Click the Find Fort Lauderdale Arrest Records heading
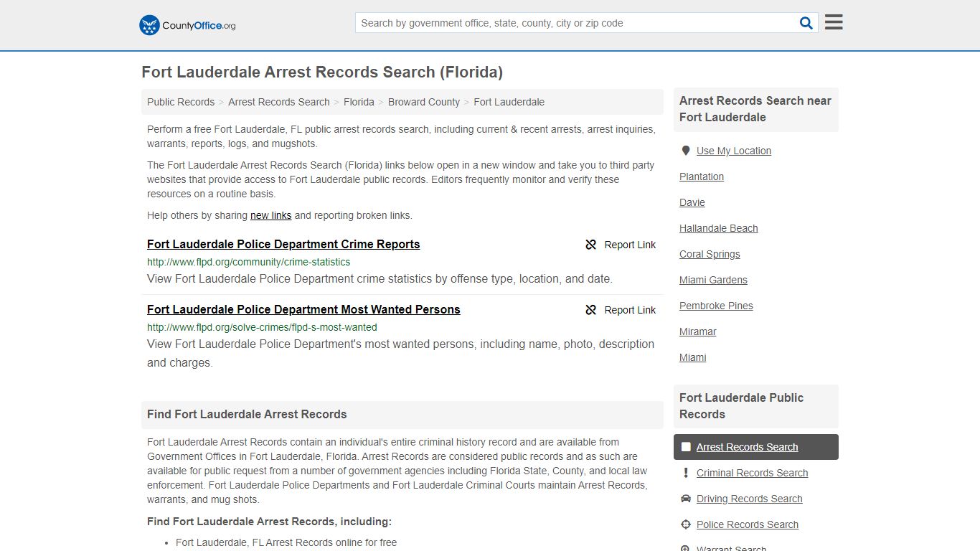The height and width of the screenshot is (551, 980). tap(247, 414)
